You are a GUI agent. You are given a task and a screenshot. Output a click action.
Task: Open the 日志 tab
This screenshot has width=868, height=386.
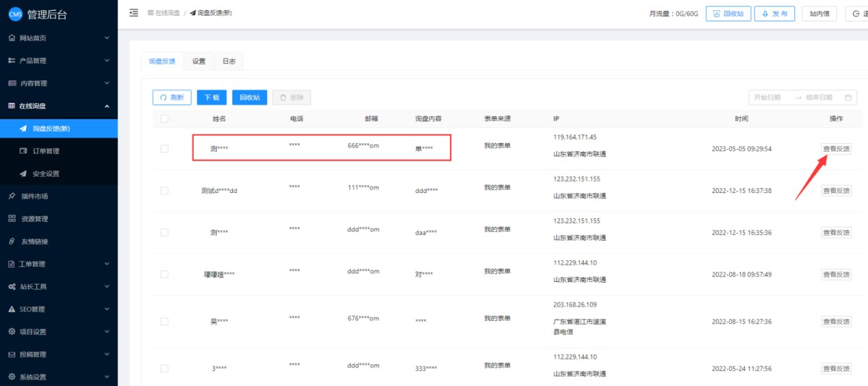(x=229, y=61)
